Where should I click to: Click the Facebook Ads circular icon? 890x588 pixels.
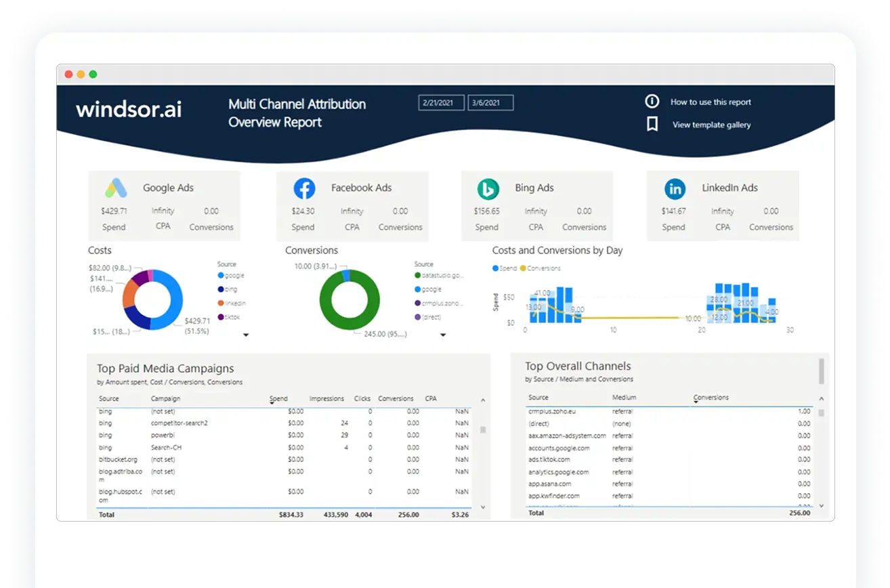coord(303,188)
